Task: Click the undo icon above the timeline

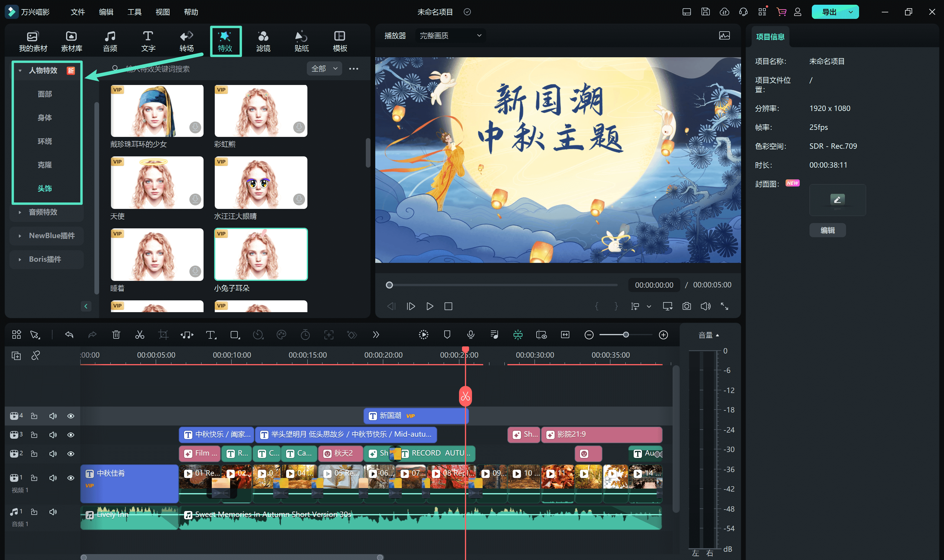Action: pyautogui.click(x=69, y=335)
